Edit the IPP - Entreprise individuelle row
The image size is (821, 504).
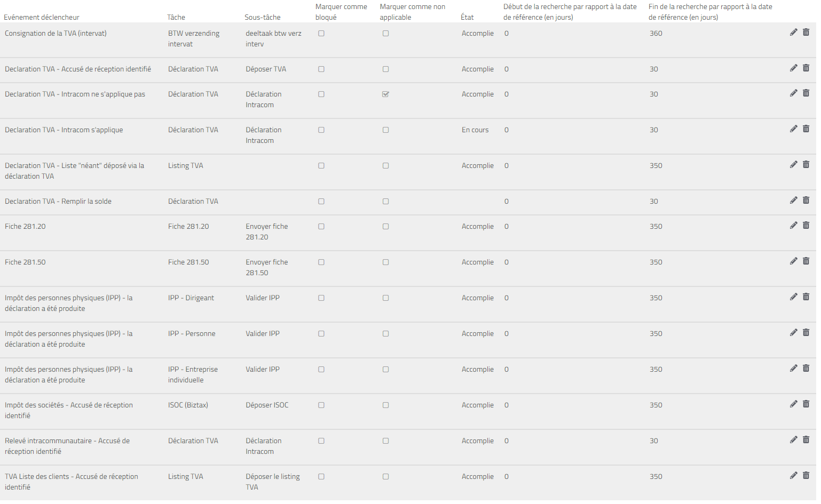point(793,369)
